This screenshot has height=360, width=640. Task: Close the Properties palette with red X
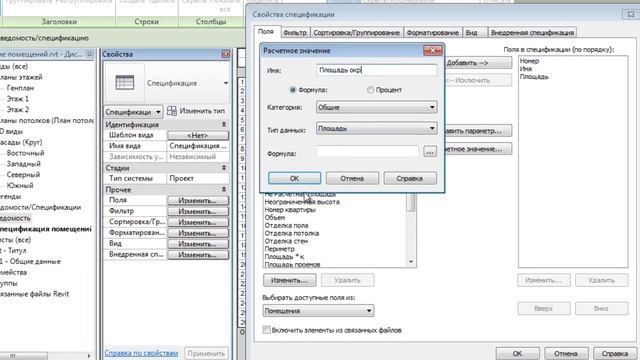(x=226, y=54)
